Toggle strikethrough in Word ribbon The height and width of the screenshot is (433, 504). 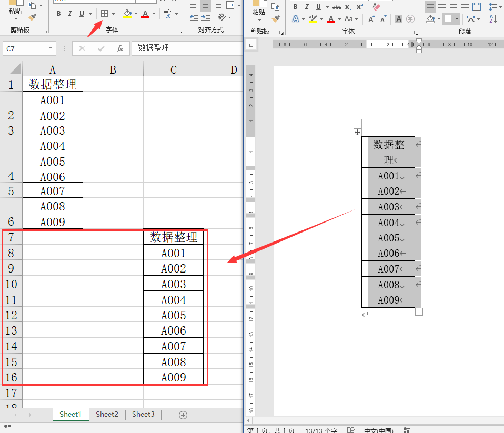(x=337, y=7)
